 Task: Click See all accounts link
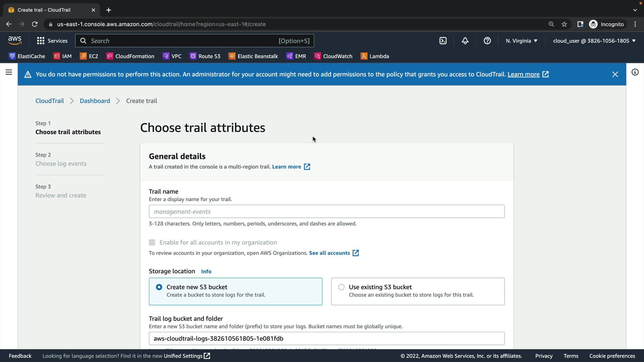329,253
